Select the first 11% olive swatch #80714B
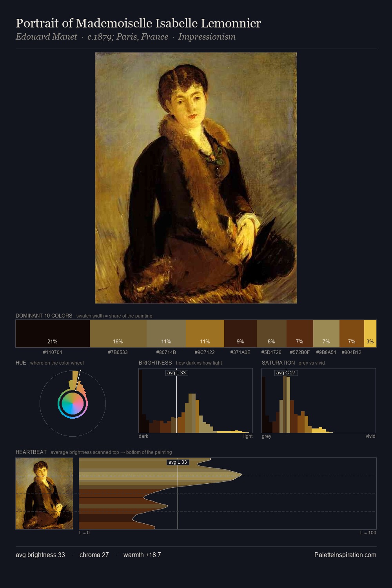 pyautogui.click(x=166, y=334)
